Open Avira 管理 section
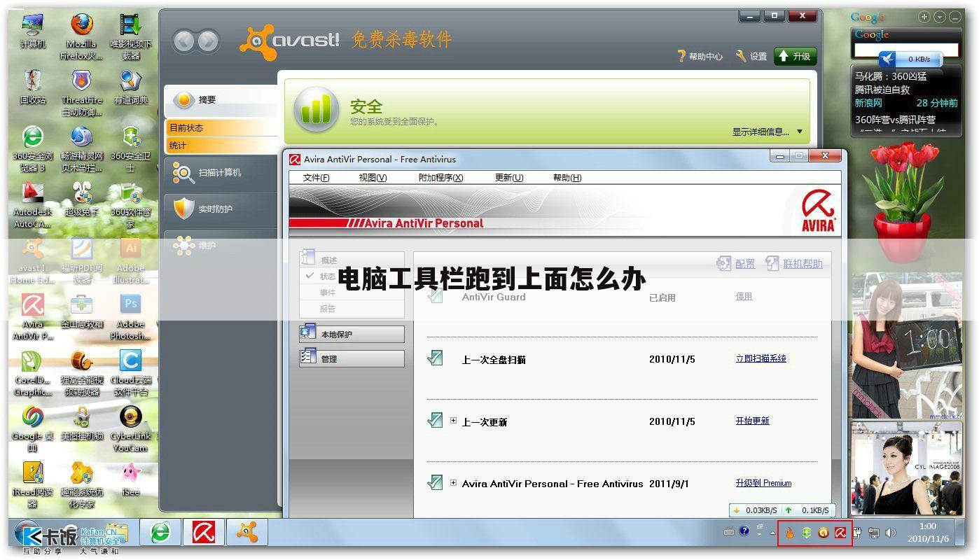The width and height of the screenshot is (979, 560). click(x=352, y=358)
